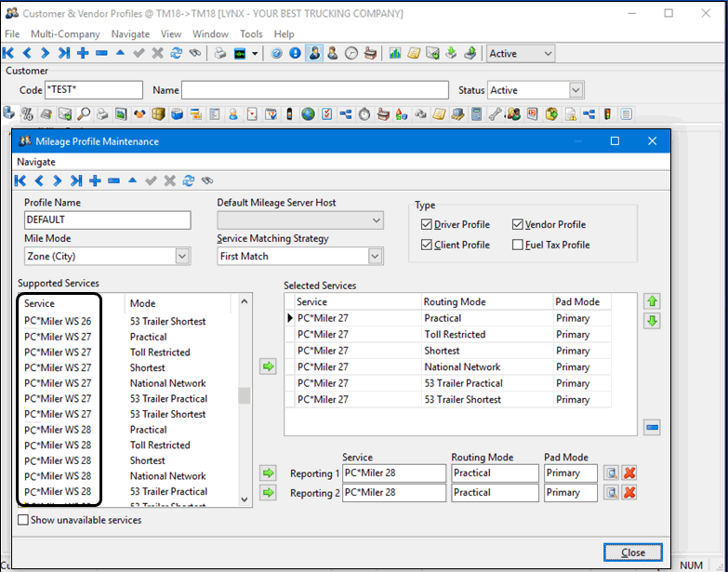Open the Navigate menu in Mileage Profile window

36,162
